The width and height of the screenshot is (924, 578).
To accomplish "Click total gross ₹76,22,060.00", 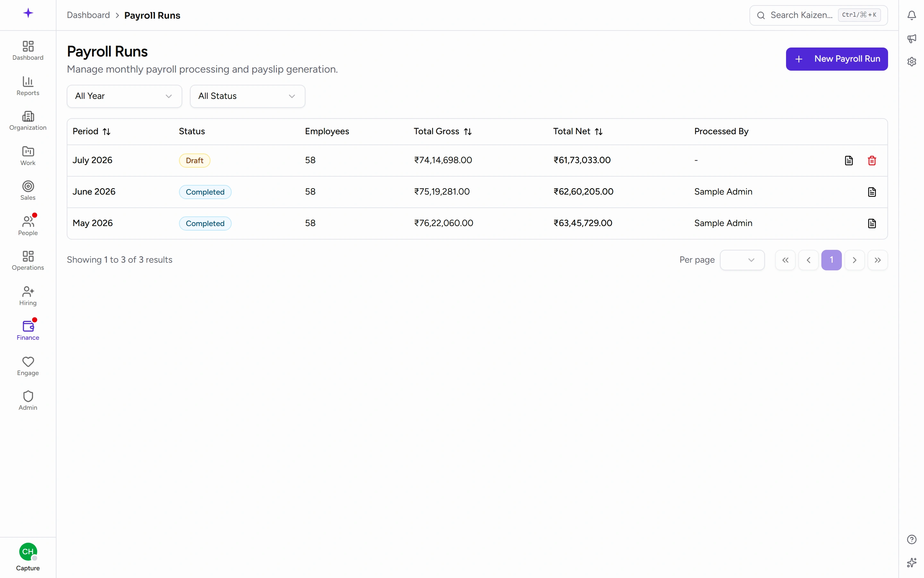I will click(444, 223).
